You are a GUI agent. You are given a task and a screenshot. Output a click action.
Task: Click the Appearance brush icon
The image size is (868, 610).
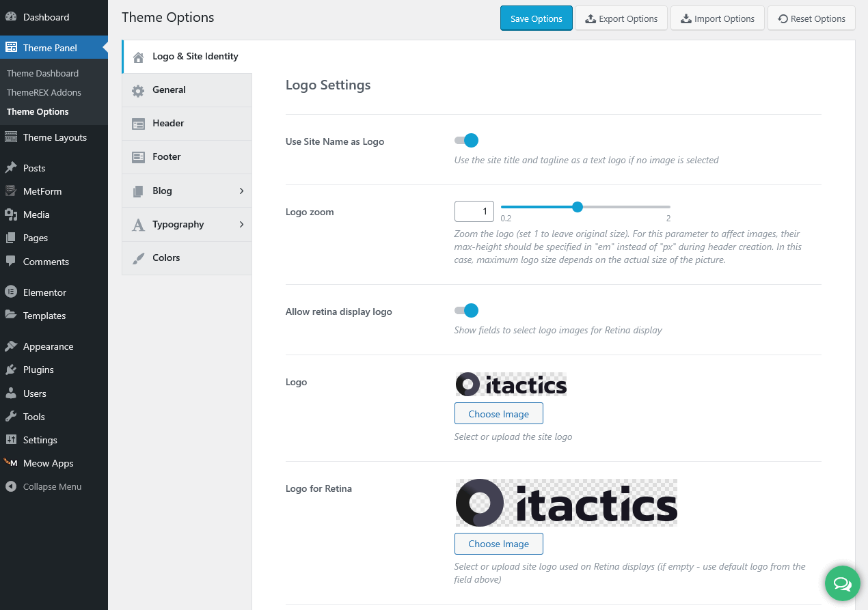tap(11, 346)
